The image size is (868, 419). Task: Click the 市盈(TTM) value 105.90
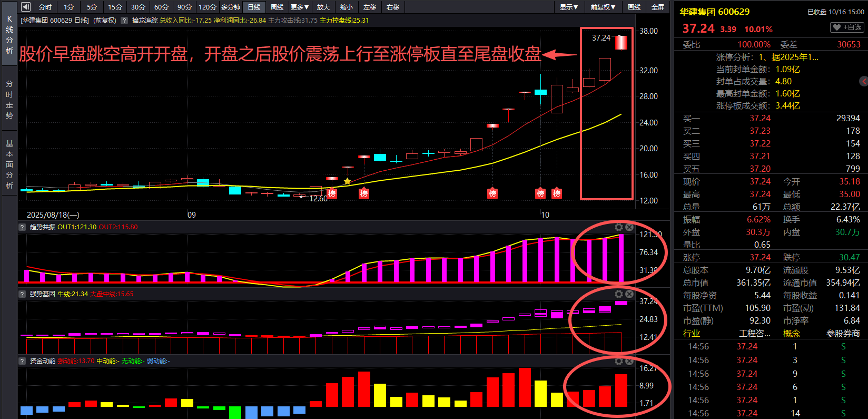[x=757, y=308]
